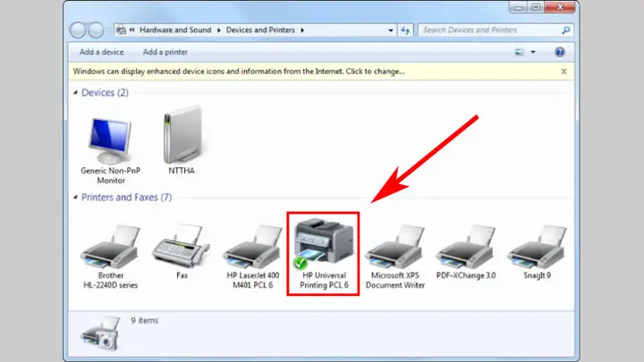644x362 pixels.
Task: Click the Microsoft XPS Document Writer label
Action: [395, 281]
